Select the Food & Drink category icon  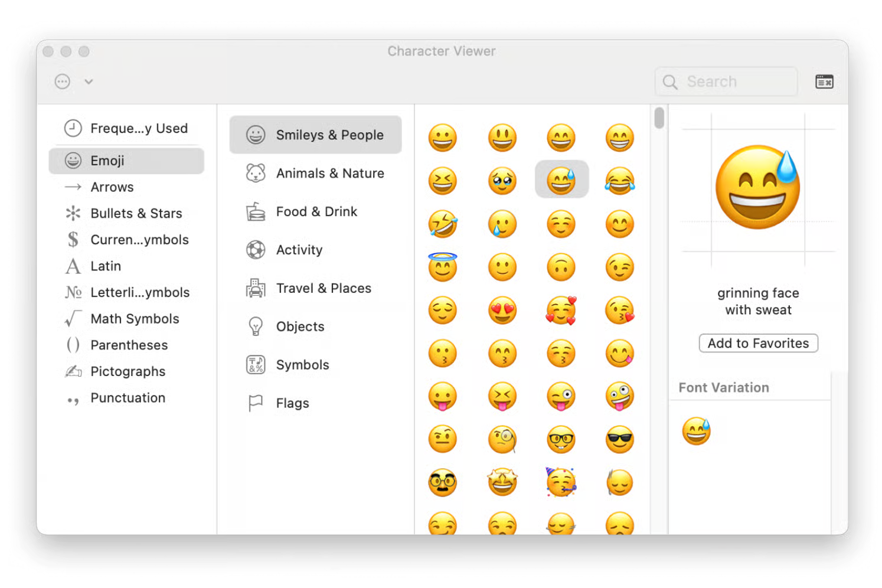[x=255, y=211]
